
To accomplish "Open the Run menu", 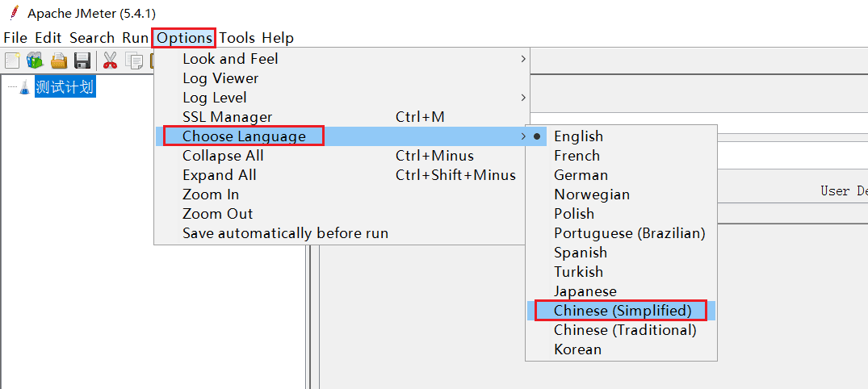I will pos(135,38).
